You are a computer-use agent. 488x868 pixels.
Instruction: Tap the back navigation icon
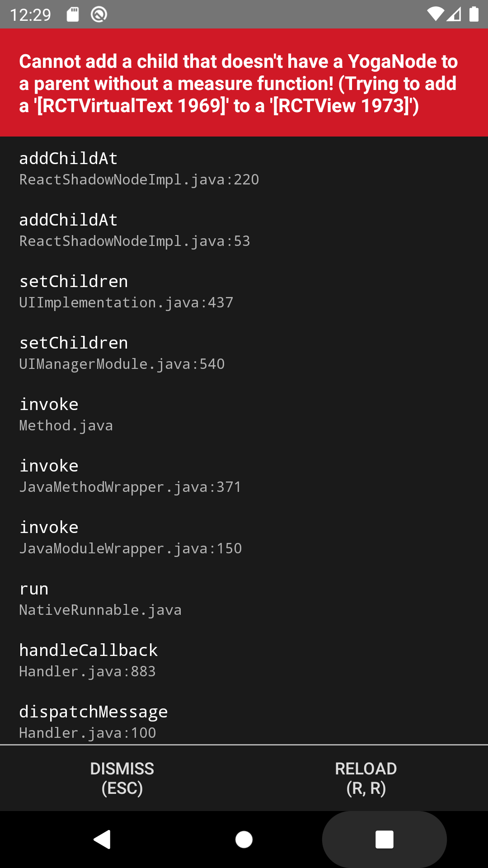(x=103, y=839)
